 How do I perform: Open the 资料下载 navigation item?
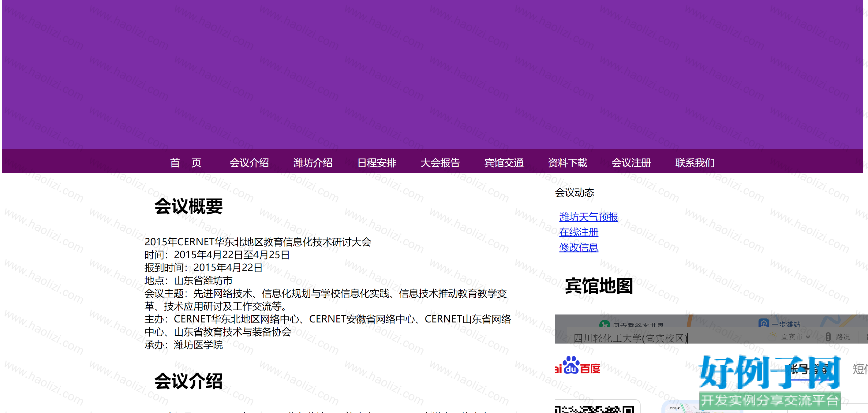point(567,163)
